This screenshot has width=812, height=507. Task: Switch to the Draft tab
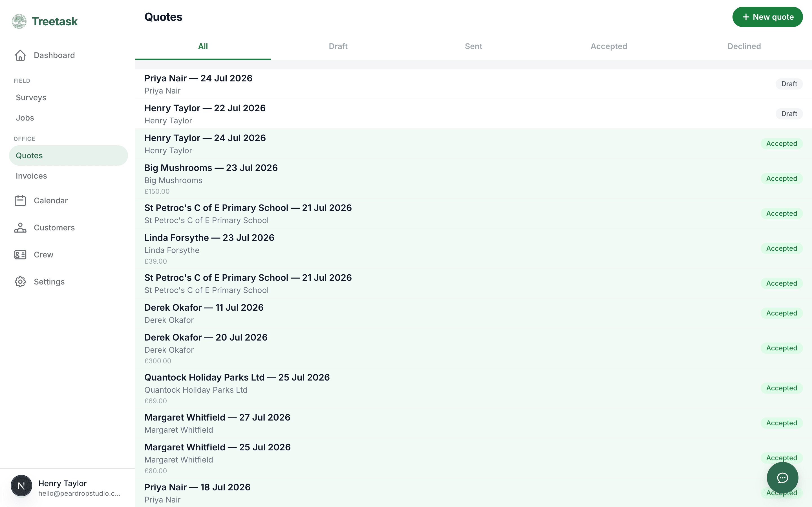click(x=338, y=46)
